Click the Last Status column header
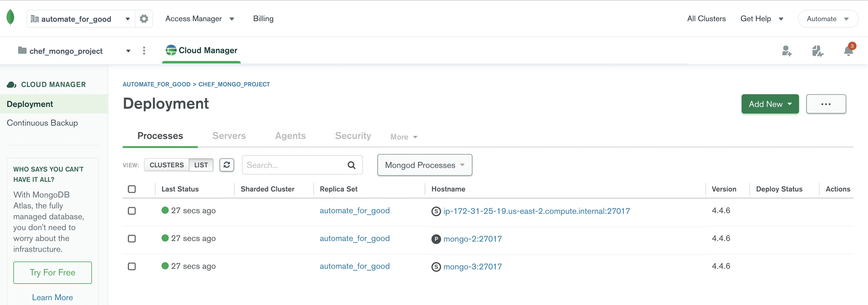 point(180,189)
